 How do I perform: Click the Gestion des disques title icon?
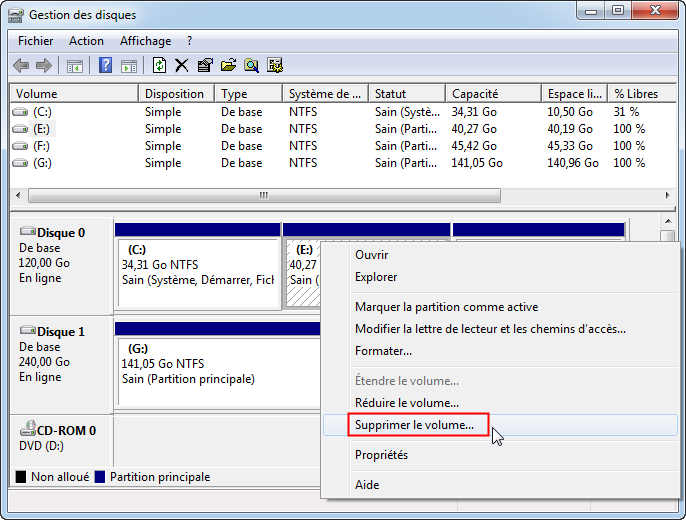pos(16,15)
